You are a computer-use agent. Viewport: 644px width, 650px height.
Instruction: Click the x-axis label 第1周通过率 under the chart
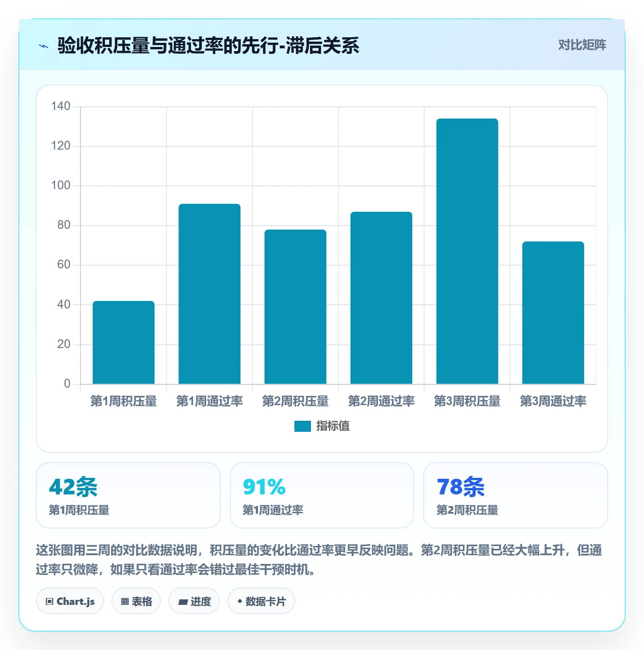[x=209, y=401]
